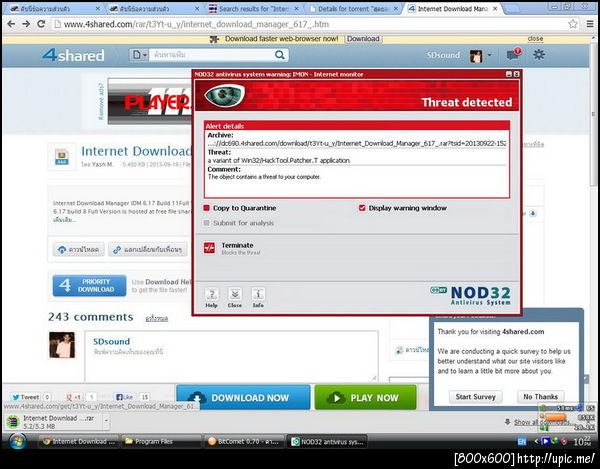Click SDsound name in comments
Viewport: 600px width, 469px height.
pos(111,342)
